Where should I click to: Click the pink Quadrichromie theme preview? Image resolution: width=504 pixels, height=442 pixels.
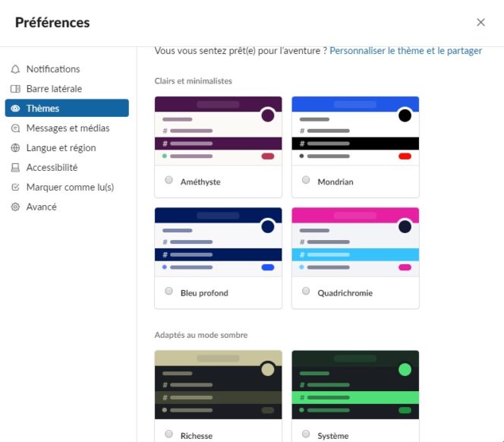click(x=355, y=242)
